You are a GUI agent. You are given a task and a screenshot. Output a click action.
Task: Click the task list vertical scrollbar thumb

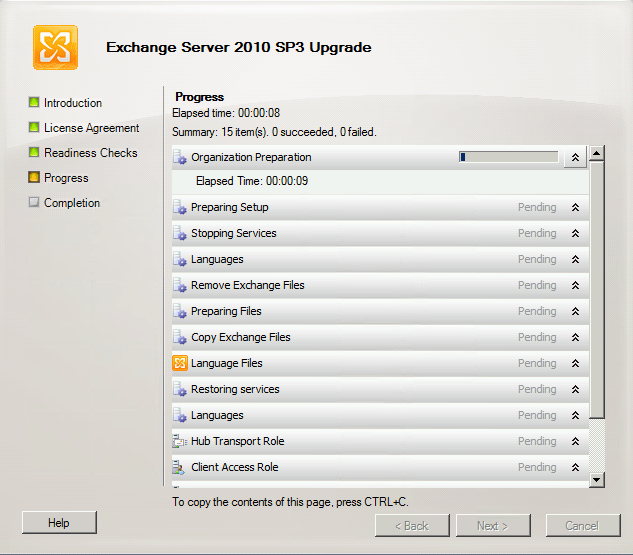point(597,290)
